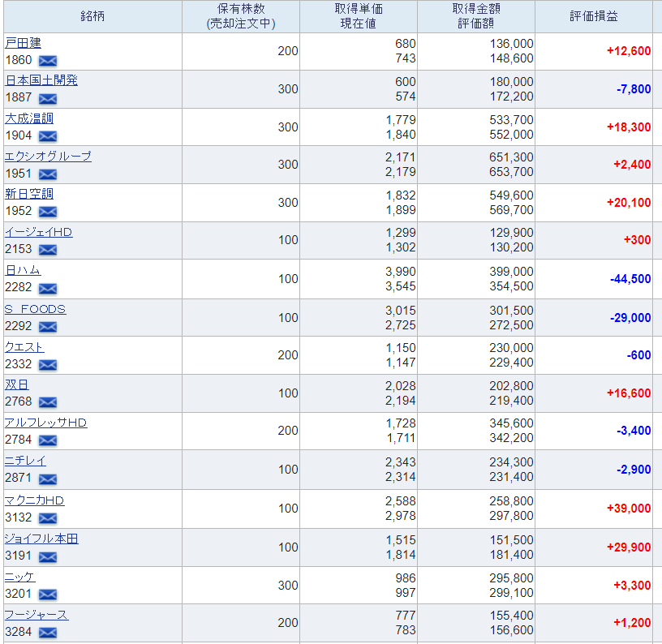This screenshot has height=644, width=662.
Task: Click the 日ハム stock link
Action: coord(23,270)
